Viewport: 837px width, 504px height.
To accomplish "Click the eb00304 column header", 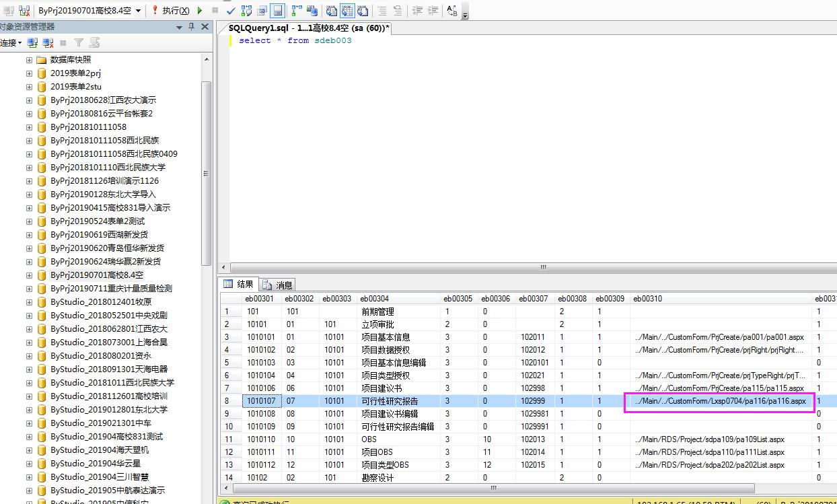I will point(374,298).
